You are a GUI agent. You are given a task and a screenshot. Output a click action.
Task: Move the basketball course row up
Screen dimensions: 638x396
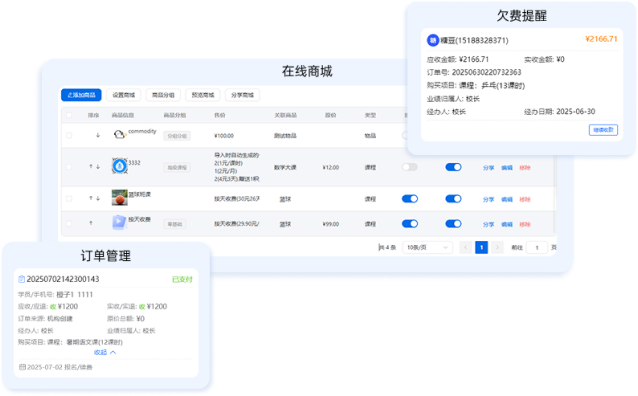pos(91,198)
